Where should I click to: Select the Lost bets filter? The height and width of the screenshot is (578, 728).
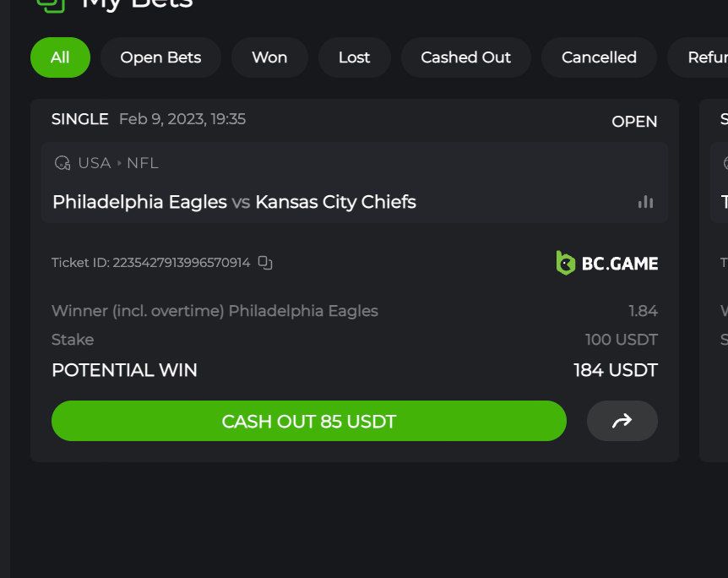coord(354,57)
